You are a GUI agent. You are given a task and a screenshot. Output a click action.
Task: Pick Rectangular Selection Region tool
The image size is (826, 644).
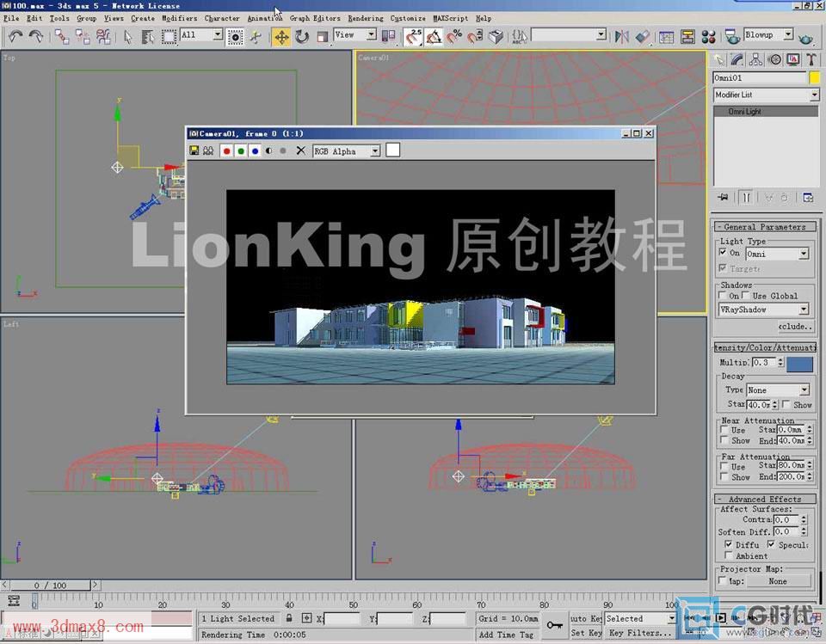tap(169, 37)
